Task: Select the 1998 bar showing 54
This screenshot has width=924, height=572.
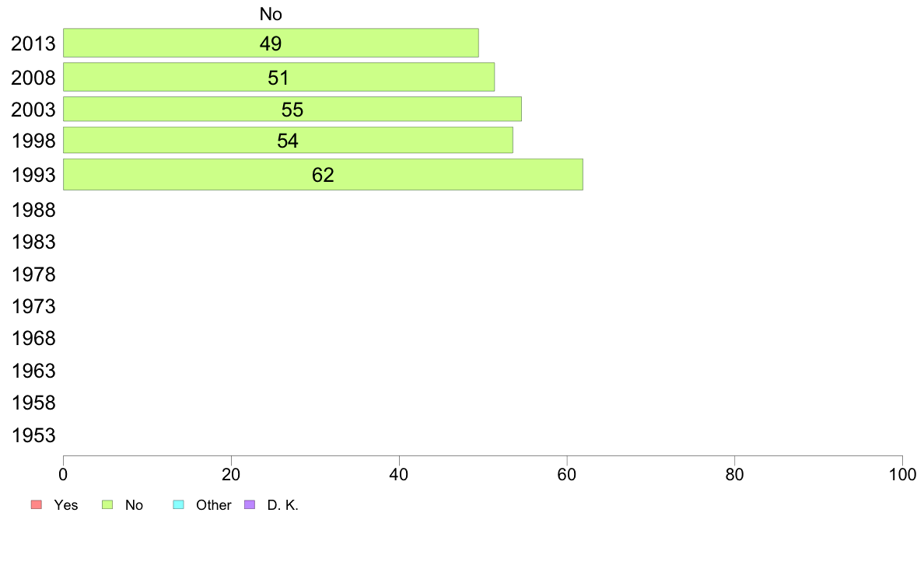Action: 288,140
